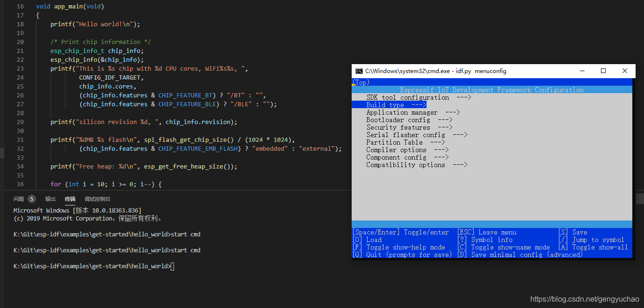The height and width of the screenshot is (308, 644).
Task: Click the [A] Toggle show-all hint
Action: tap(593, 247)
